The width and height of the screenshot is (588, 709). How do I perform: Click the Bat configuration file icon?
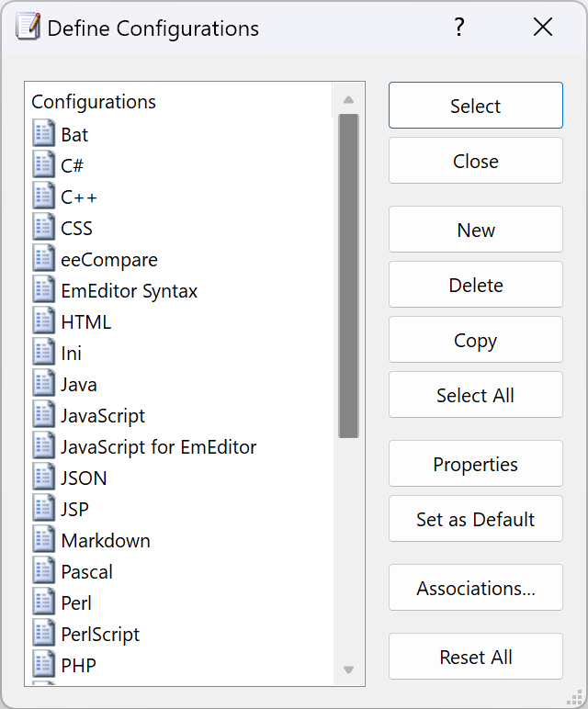point(43,133)
